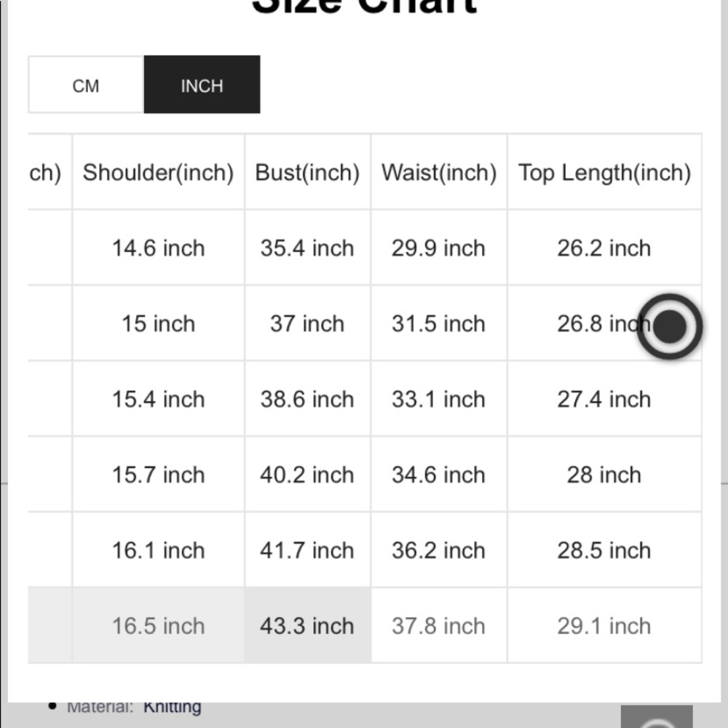Click the gray round button at bottom right

pyautogui.click(x=657, y=717)
